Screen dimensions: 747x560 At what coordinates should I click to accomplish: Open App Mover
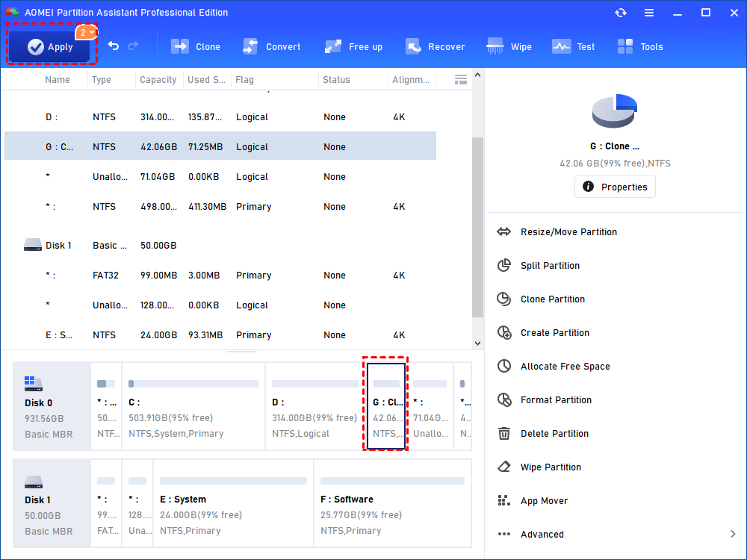tap(544, 501)
